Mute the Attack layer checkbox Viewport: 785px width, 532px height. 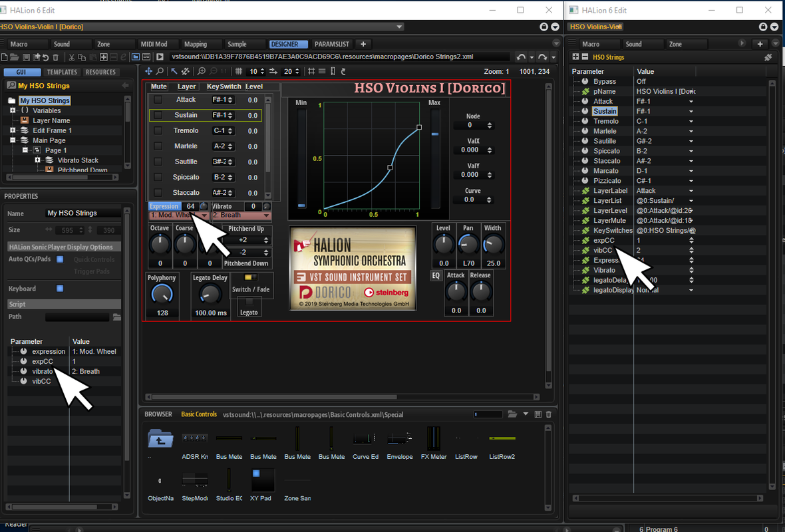(x=158, y=100)
